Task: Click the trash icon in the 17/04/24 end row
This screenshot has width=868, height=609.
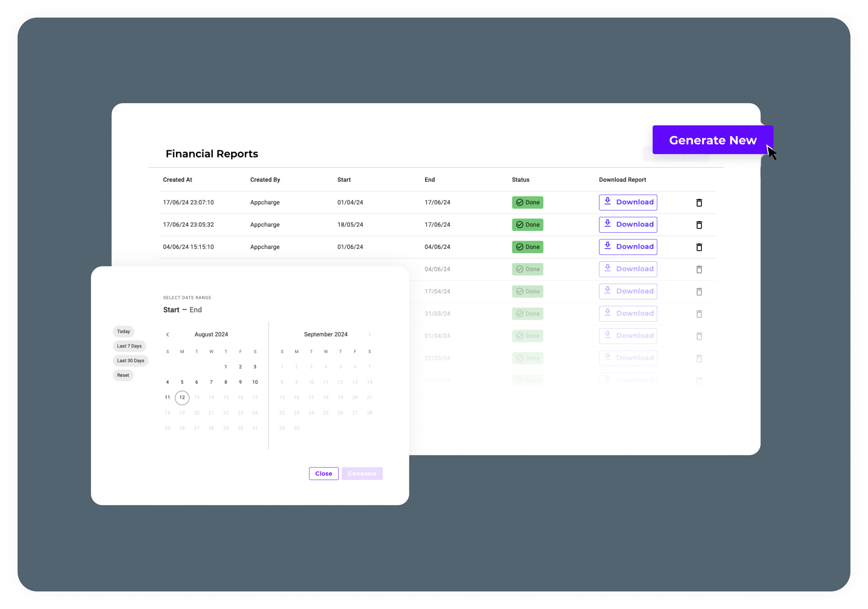Action: tap(699, 292)
